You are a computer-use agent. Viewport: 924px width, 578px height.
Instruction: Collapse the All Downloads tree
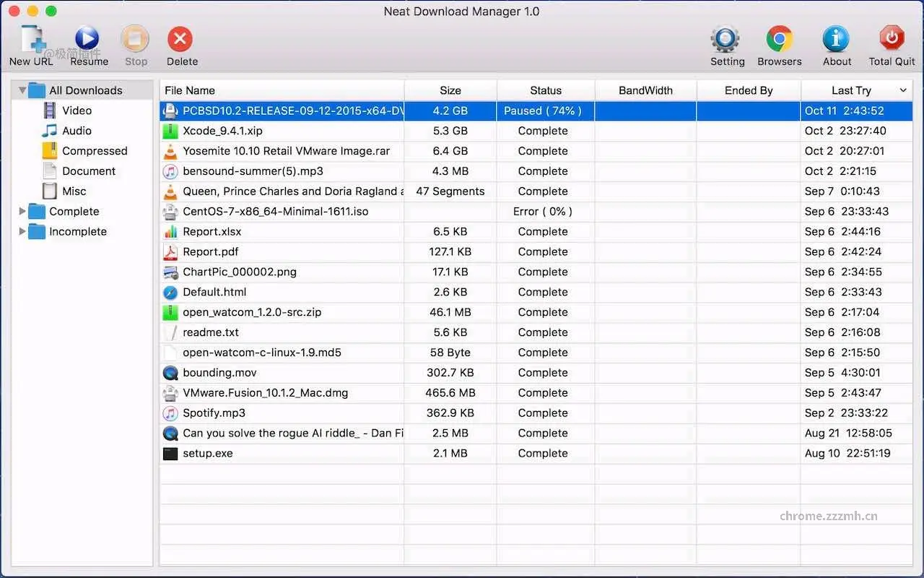click(x=22, y=90)
